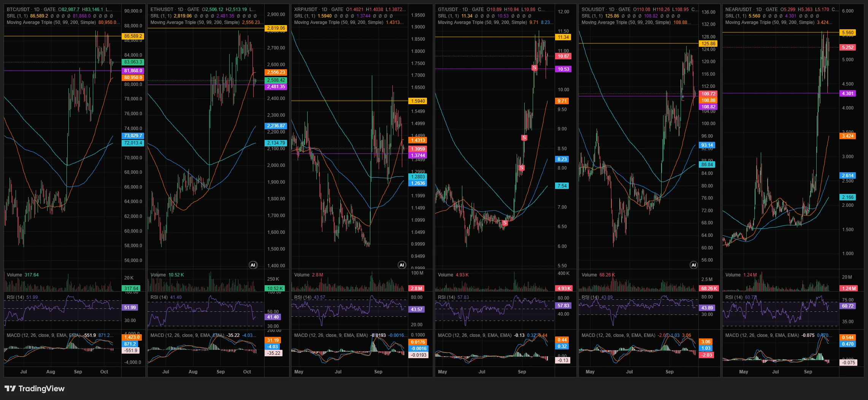The image size is (868, 400).
Task: Click the purple 4.301 price-axis label on NEAR
Action: 847,94
